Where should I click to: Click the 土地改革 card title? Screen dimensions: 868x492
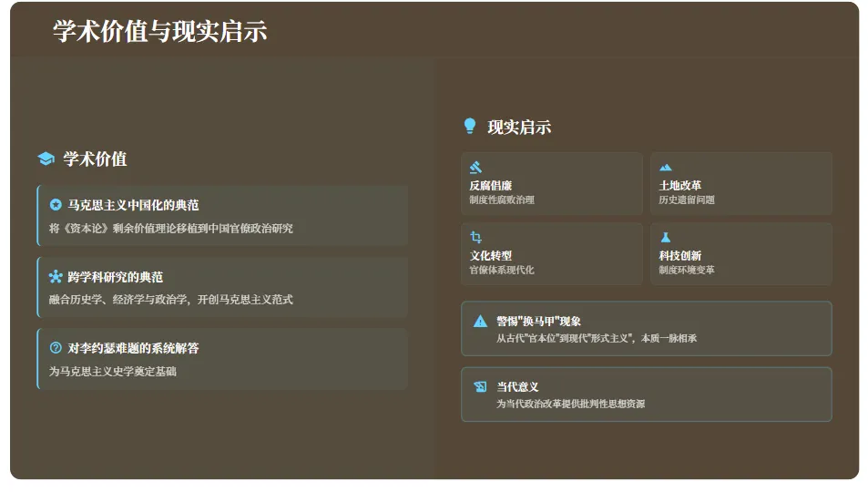[679, 186]
